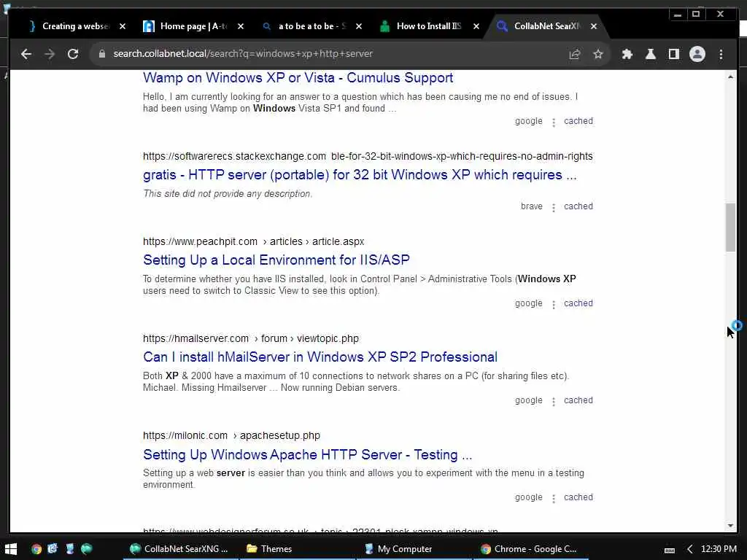Open cached copy of Apache HTTP Server result
Viewport: 747px width, 560px height.
pos(578,497)
